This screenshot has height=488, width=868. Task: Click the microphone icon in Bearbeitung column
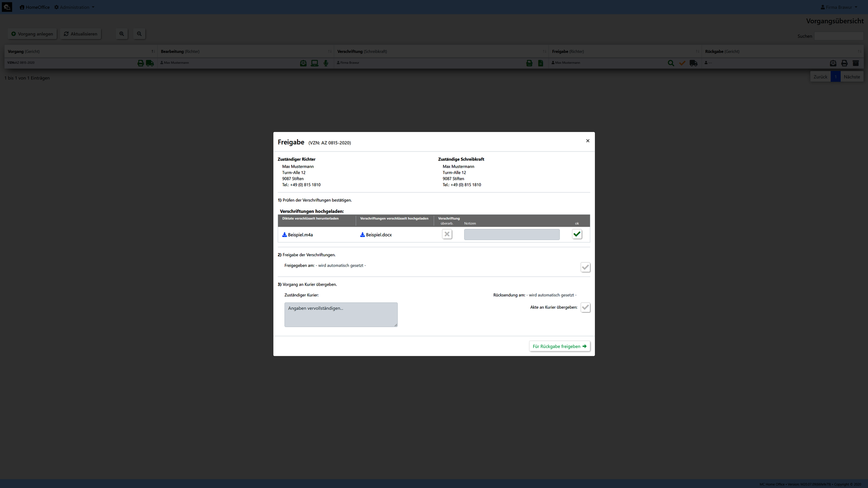(x=326, y=63)
